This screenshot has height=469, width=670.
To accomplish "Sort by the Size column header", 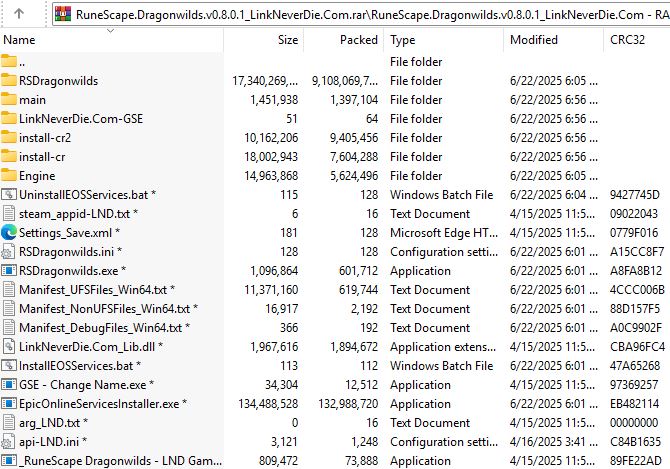I will pyautogui.click(x=288, y=40).
